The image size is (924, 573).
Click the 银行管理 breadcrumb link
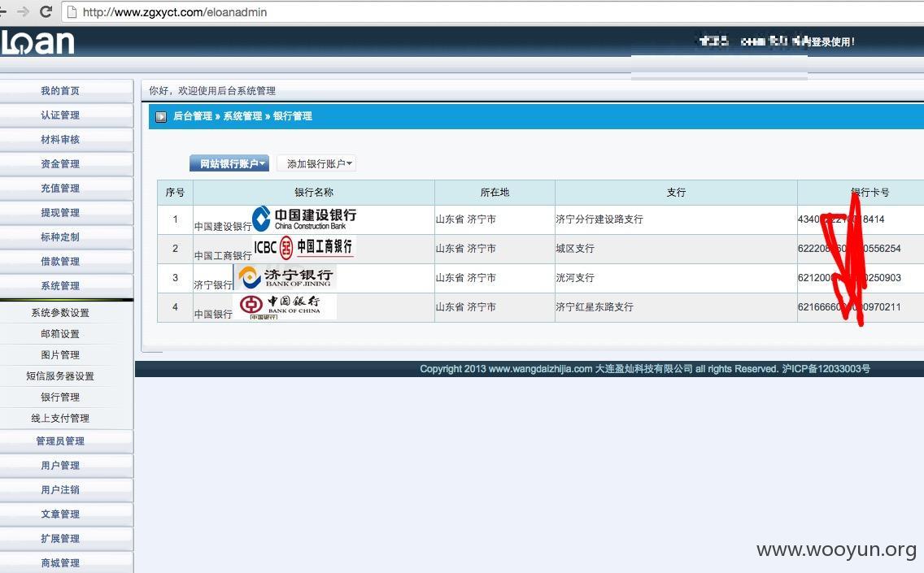(x=292, y=116)
